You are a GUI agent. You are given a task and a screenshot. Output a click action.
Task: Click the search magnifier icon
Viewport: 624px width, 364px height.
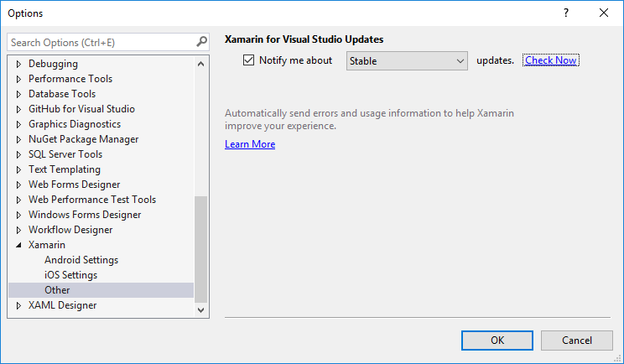pyautogui.click(x=202, y=41)
